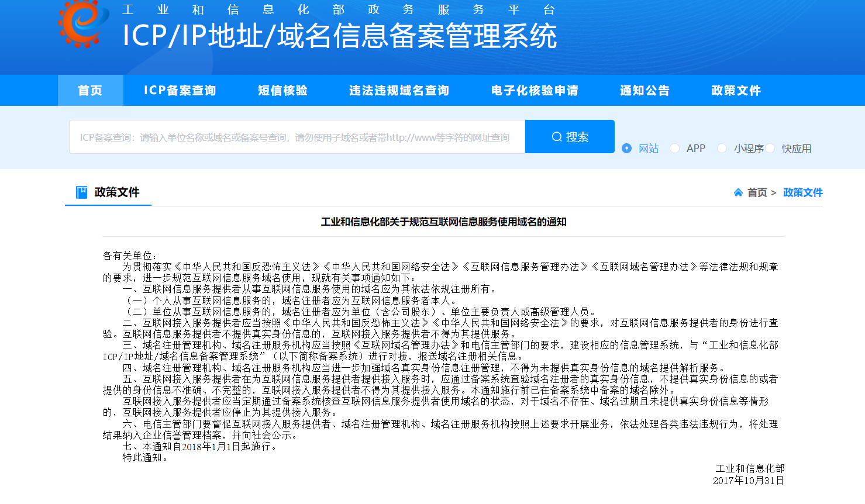Switch to 政策文件 in the navigation bar
This screenshot has width=865, height=504.
pyautogui.click(x=736, y=91)
